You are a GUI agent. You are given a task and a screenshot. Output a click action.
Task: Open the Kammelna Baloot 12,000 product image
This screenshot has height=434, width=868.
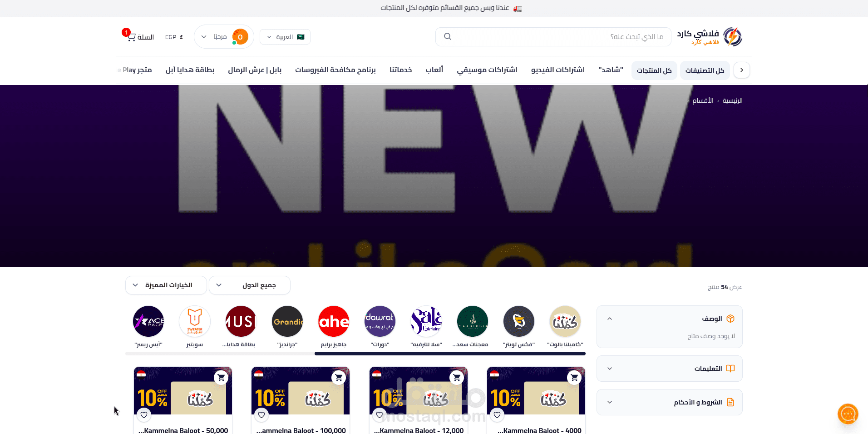(419, 391)
